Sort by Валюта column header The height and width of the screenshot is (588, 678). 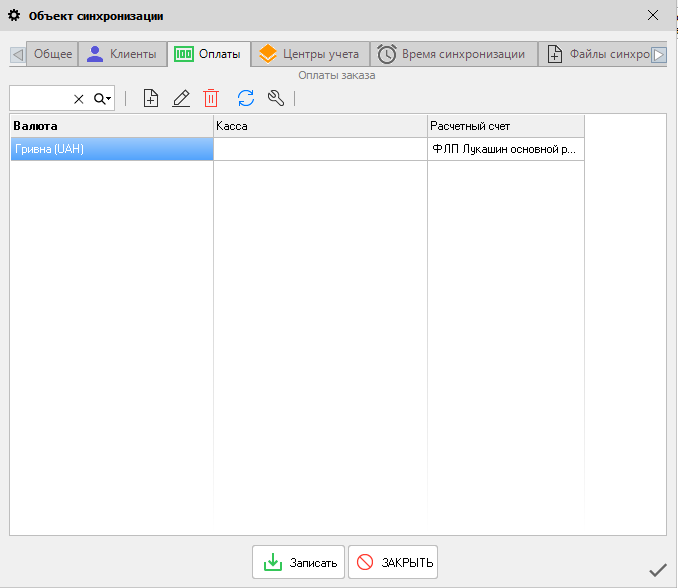(111, 126)
